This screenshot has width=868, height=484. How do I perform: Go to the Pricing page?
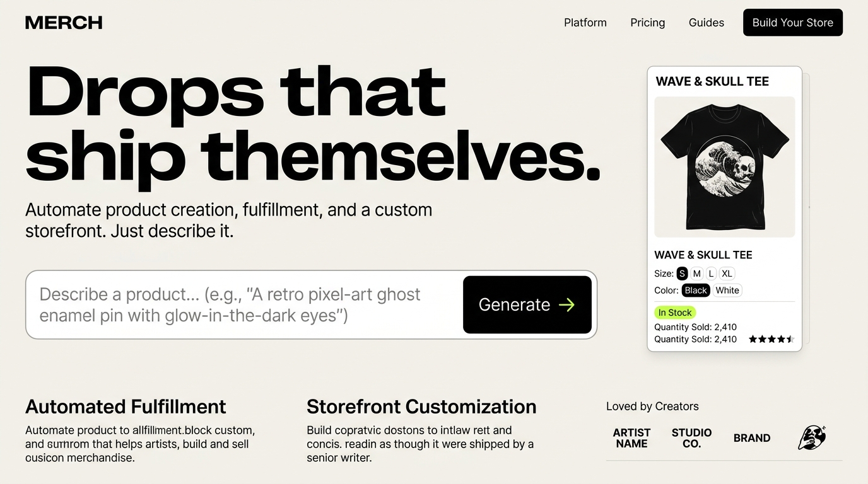point(647,23)
